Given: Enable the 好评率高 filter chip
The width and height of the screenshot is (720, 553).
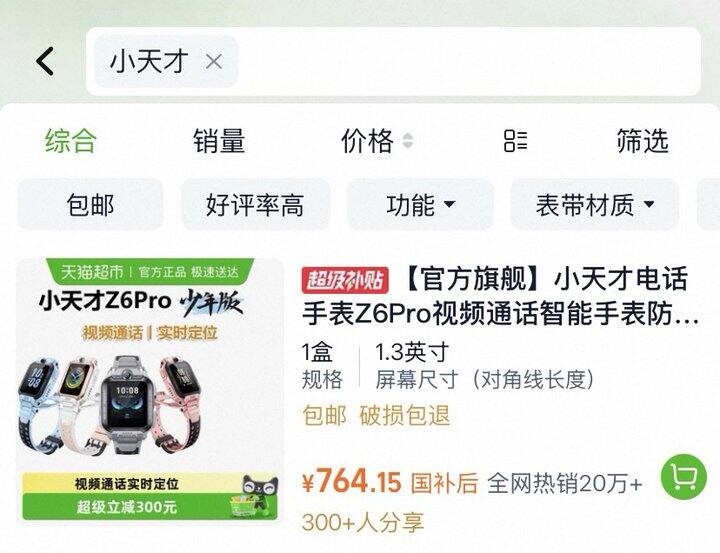Looking at the screenshot, I should 255,204.
